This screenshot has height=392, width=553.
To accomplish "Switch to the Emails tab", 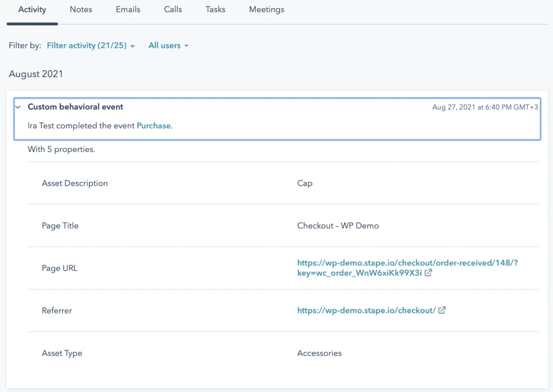I will [x=128, y=9].
